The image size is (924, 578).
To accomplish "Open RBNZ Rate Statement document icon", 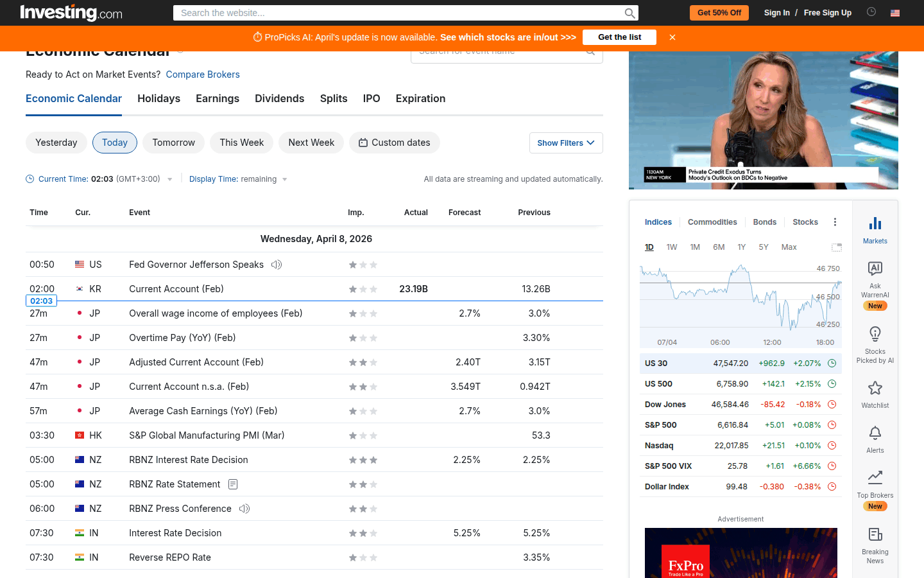I will [233, 484].
